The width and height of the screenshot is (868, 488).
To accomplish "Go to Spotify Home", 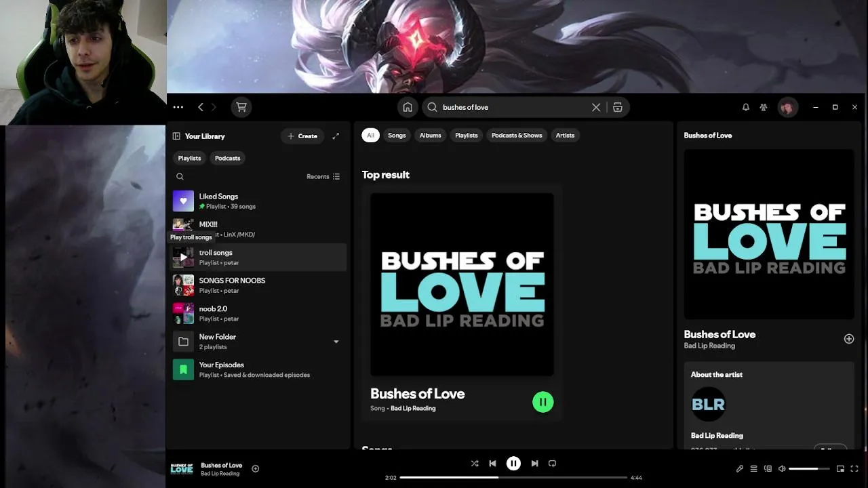I will (x=408, y=107).
